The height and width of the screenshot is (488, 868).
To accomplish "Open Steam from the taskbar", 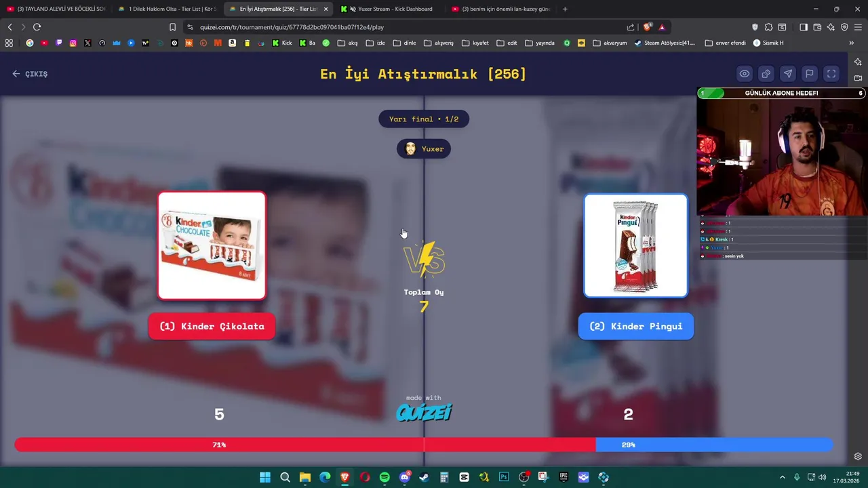I will pos(424,477).
